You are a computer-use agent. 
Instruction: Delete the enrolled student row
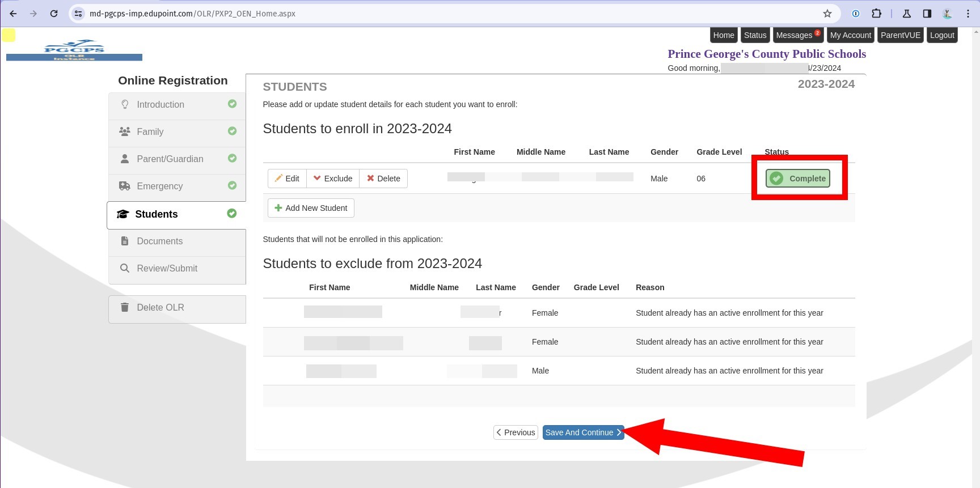coord(383,179)
